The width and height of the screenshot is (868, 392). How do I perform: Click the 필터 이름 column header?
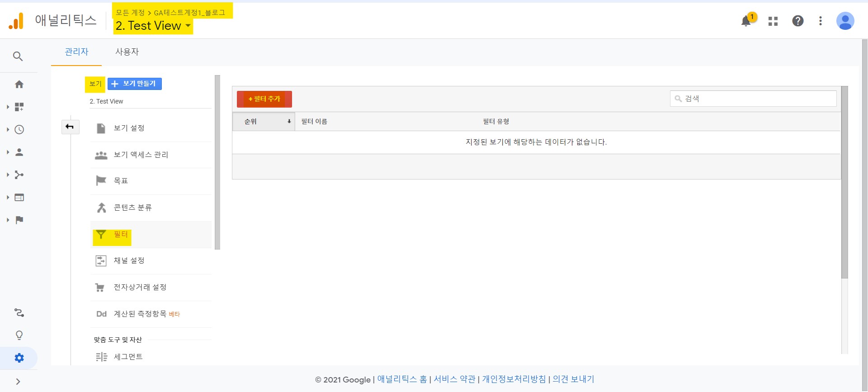(x=314, y=122)
